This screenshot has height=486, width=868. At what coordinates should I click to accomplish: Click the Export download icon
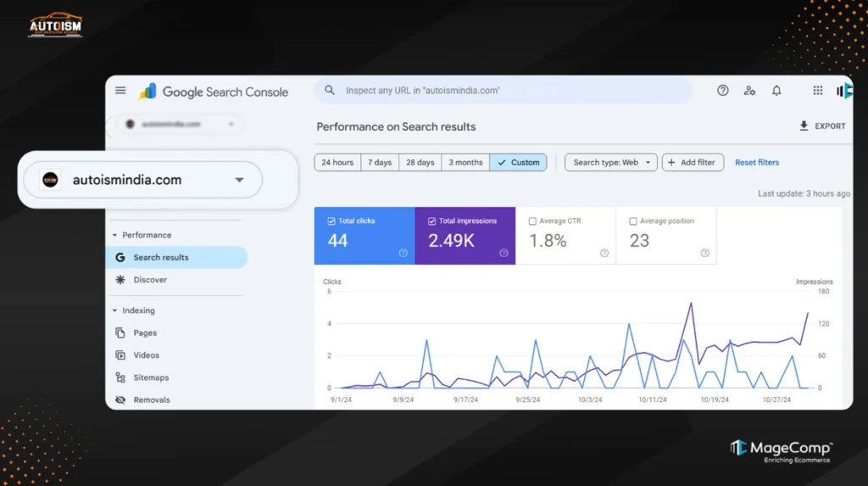pyautogui.click(x=804, y=126)
